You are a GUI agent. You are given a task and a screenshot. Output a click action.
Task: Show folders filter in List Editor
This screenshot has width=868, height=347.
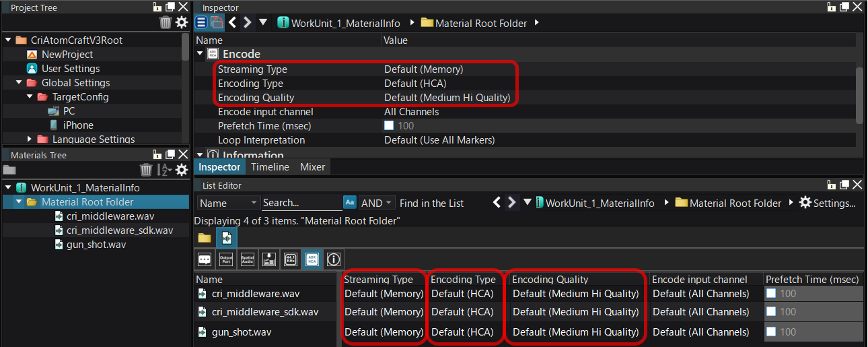point(205,238)
